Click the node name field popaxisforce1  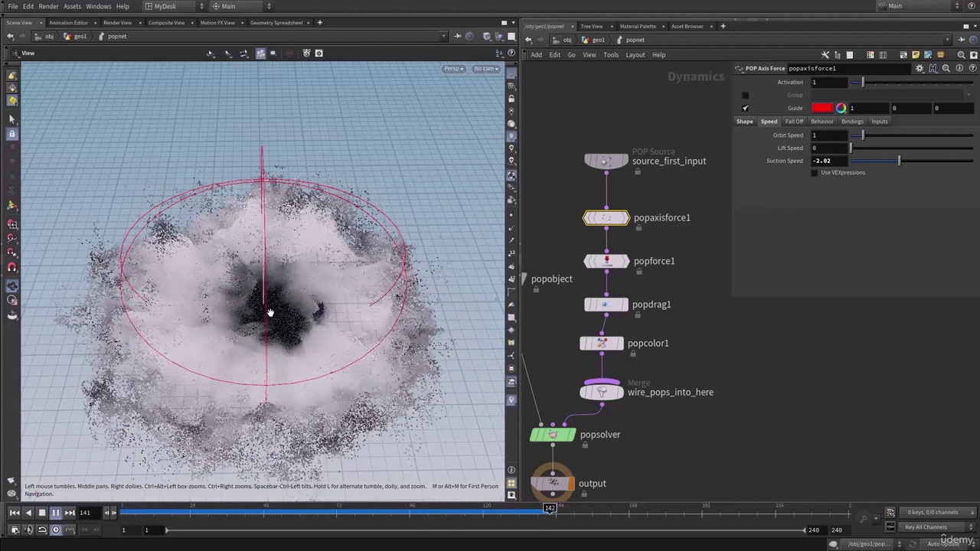[x=850, y=68]
